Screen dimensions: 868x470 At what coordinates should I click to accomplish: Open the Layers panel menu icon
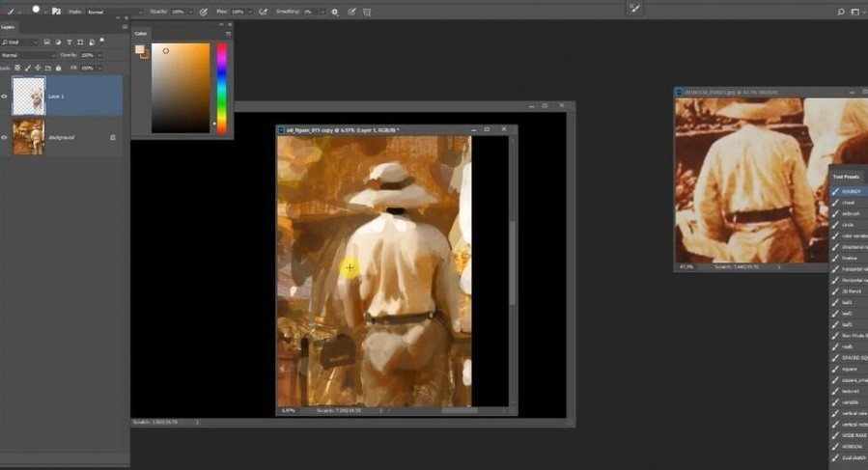(125, 27)
